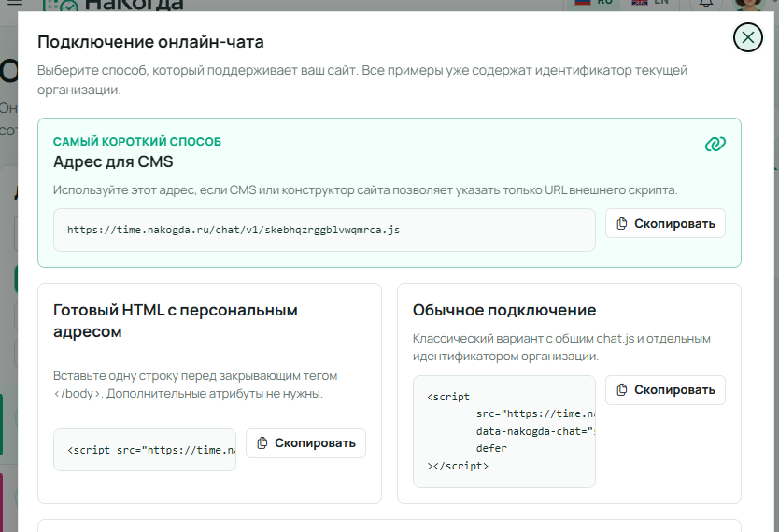Image resolution: width=779 pixels, height=532 pixels.
Task: Click the 'defer' attribute code line
Action: [491, 448]
